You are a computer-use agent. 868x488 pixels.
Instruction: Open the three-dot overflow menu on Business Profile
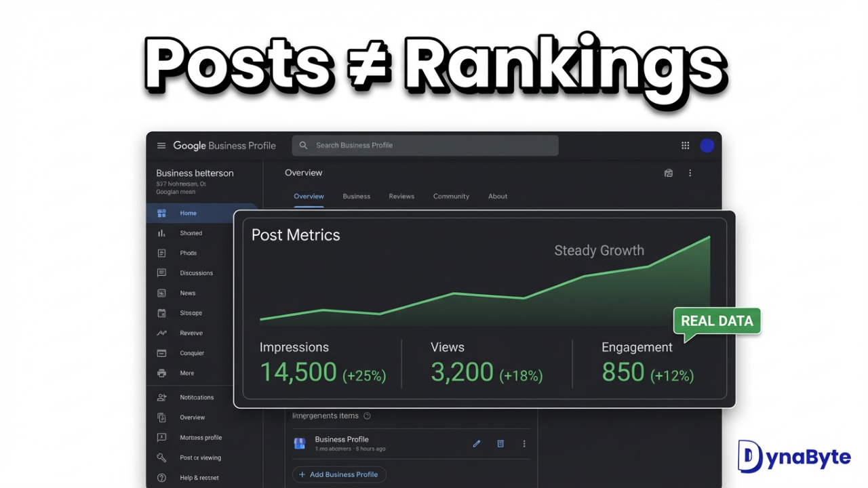pyautogui.click(x=524, y=443)
